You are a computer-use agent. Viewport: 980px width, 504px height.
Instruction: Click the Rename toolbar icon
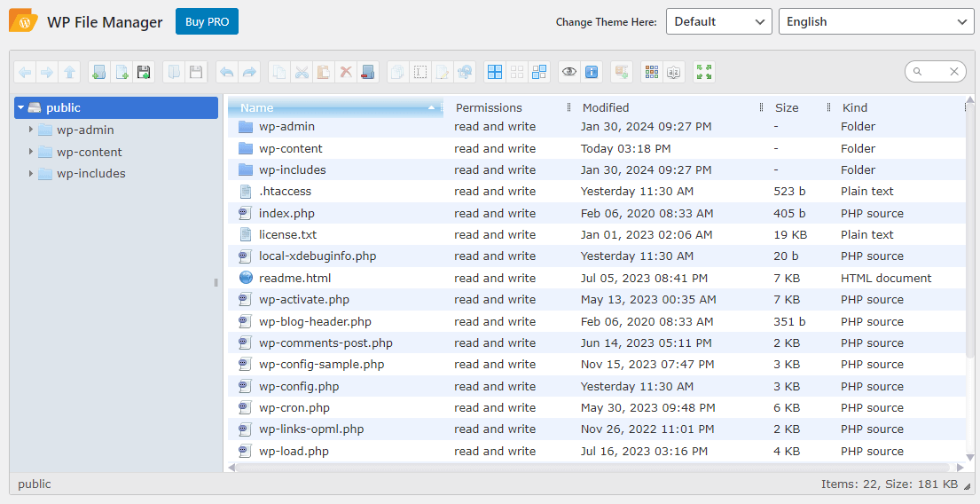coord(420,73)
